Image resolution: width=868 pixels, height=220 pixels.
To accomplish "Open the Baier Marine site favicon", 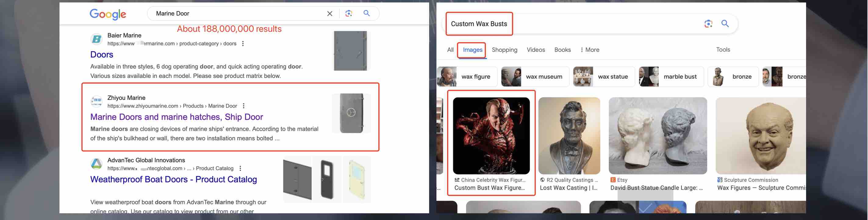I will point(97,39).
